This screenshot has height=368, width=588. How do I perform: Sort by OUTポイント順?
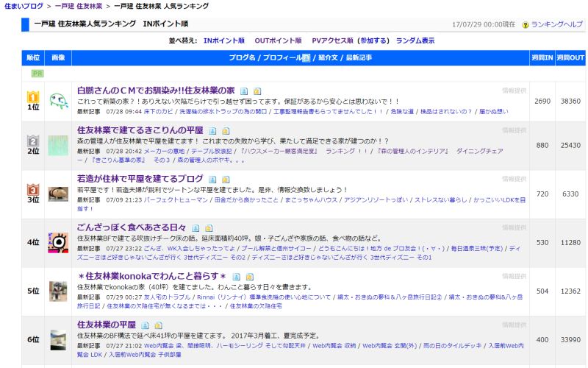(278, 40)
